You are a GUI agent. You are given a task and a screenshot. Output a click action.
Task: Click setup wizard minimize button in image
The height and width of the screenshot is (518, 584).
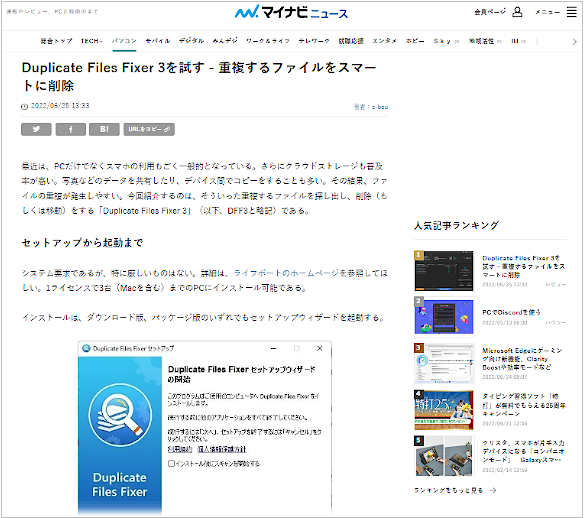click(274, 349)
